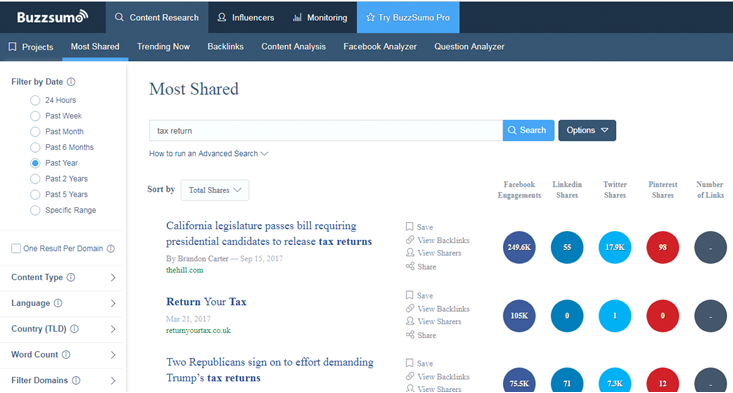The width and height of the screenshot is (733, 393).
Task: Open the Question Analyzer tab
Action: 469,46
